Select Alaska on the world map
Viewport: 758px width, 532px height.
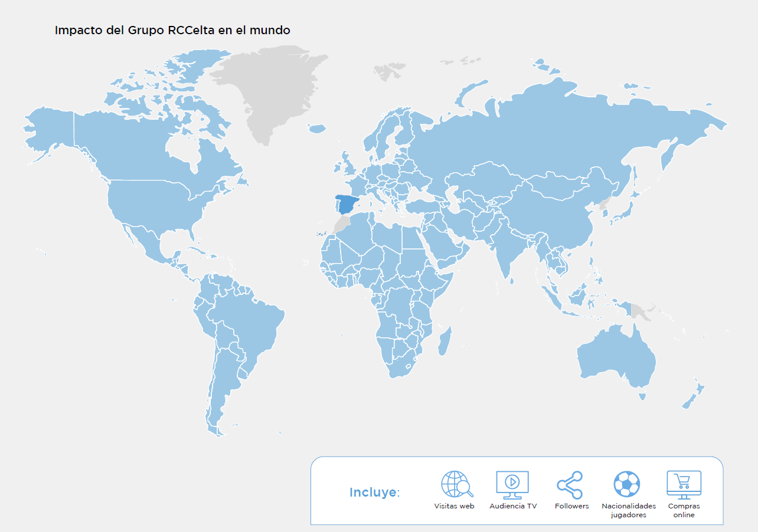[x=50, y=131]
